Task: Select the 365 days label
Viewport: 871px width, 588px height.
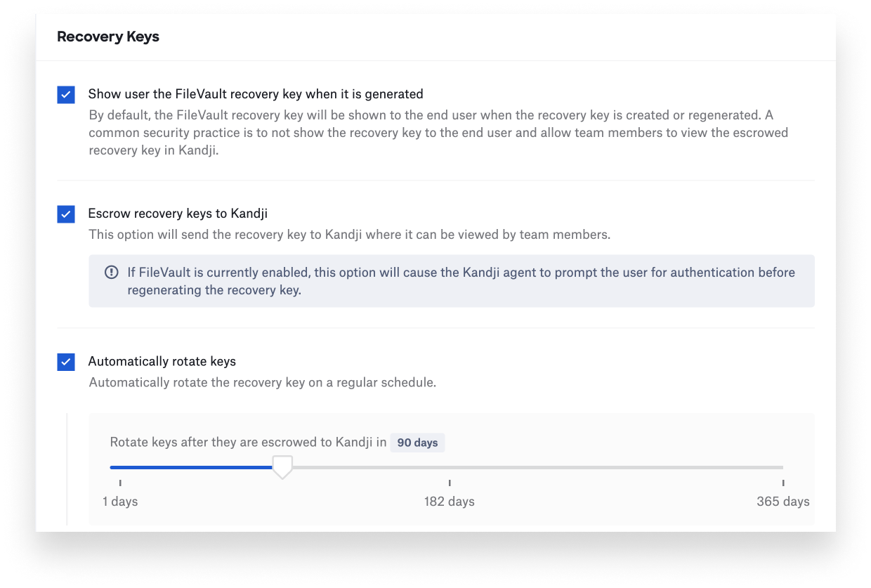Action: pos(782,501)
